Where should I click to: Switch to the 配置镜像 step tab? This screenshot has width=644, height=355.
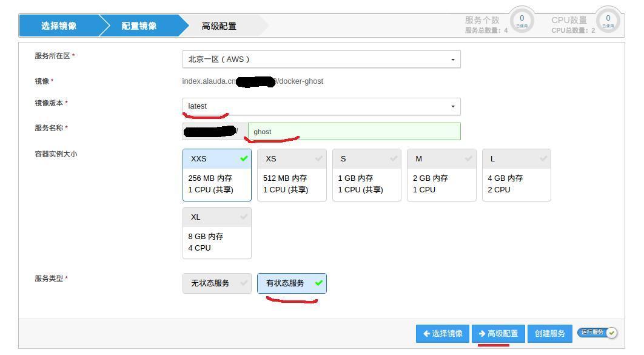click(139, 25)
